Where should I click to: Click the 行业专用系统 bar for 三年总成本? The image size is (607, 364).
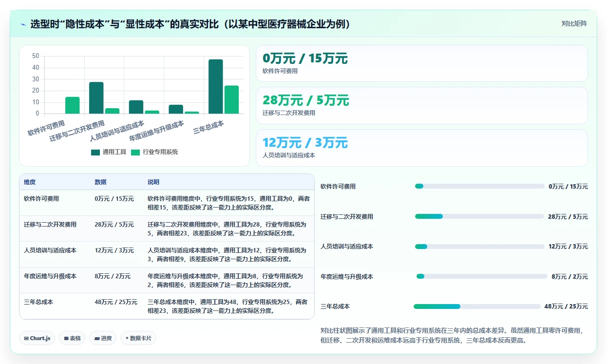(231, 100)
